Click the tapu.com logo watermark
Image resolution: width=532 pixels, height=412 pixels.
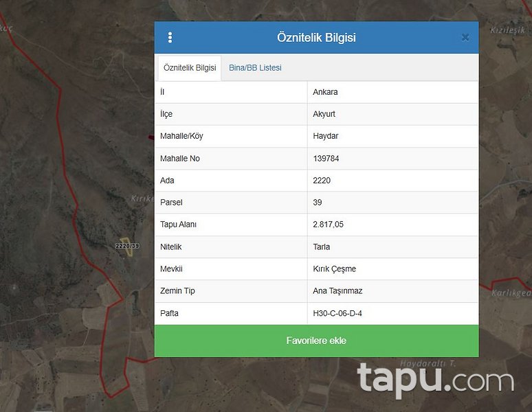tap(435, 379)
